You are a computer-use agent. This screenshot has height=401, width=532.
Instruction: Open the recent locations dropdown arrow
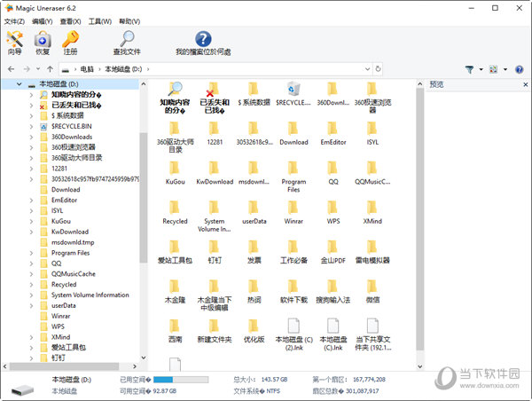(38, 69)
